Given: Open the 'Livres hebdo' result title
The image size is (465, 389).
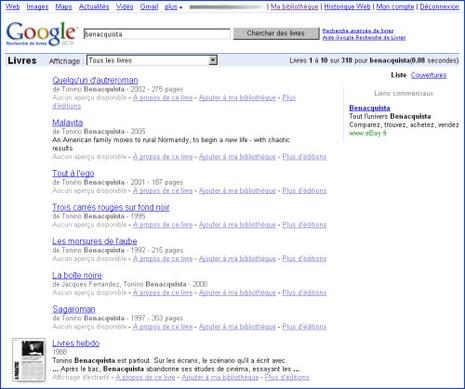Looking at the screenshot, I should tap(76, 343).
